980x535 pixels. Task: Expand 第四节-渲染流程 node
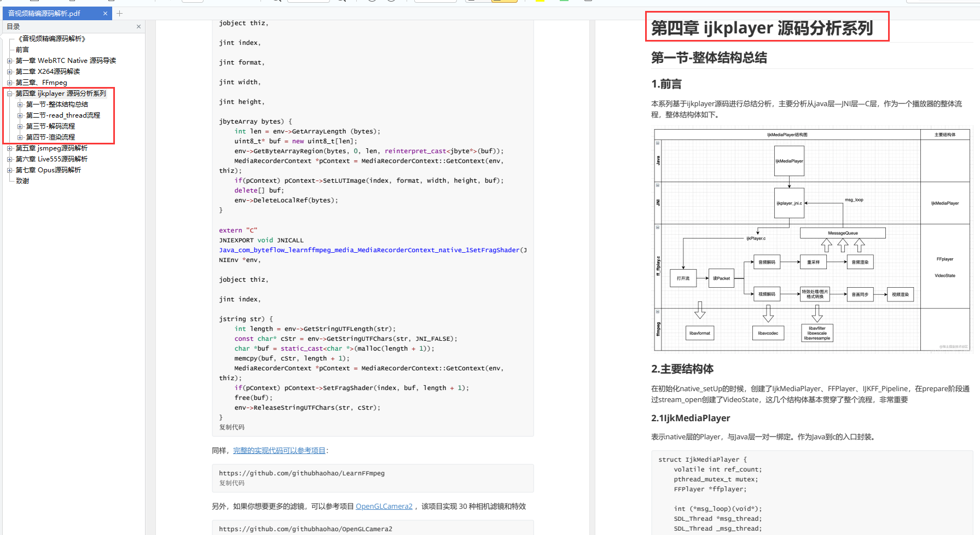20,137
